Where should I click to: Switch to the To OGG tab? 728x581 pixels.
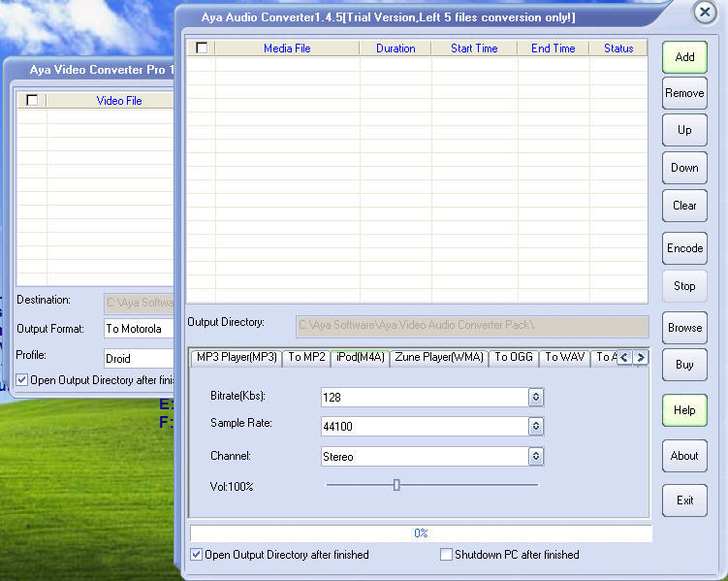click(514, 357)
